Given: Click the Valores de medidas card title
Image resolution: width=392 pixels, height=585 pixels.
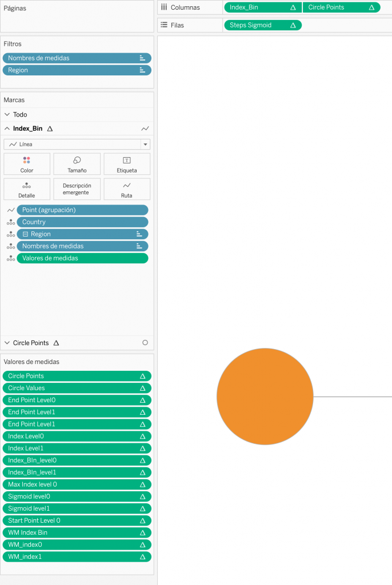Looking at the screenshot, I should (x=31, y=362).
